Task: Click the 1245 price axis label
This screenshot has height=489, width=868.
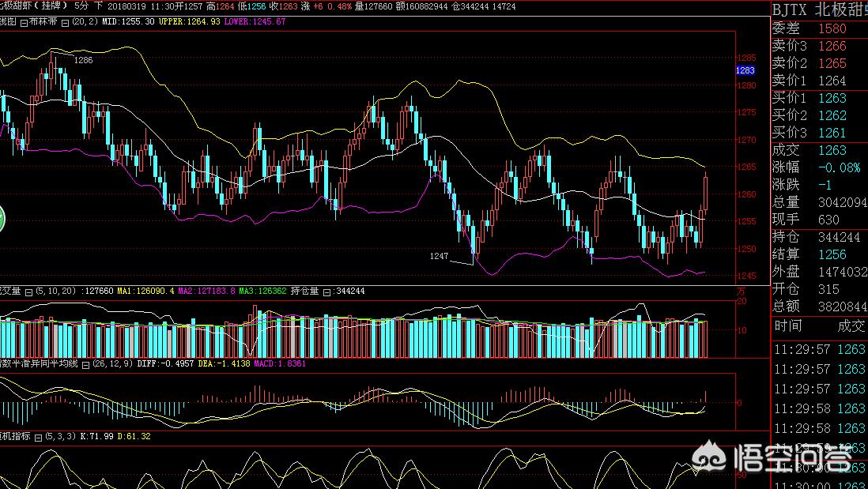Action: 747,276
